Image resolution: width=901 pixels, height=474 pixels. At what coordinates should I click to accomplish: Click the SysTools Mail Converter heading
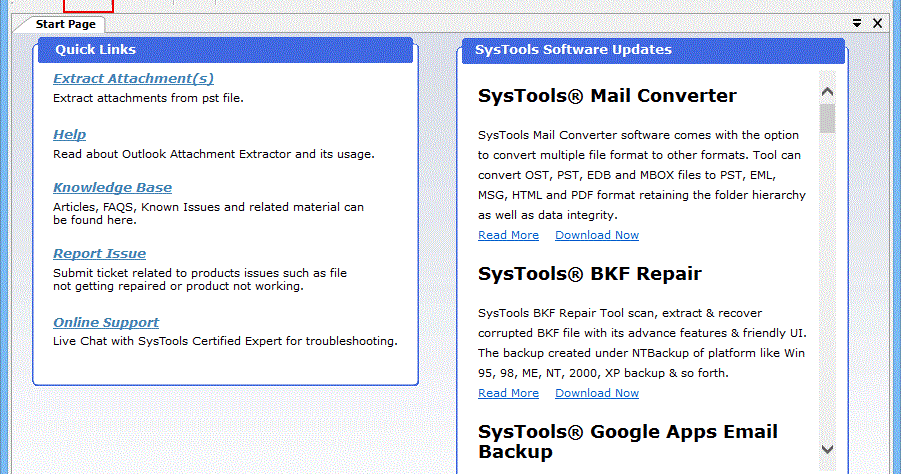(607, 95)
